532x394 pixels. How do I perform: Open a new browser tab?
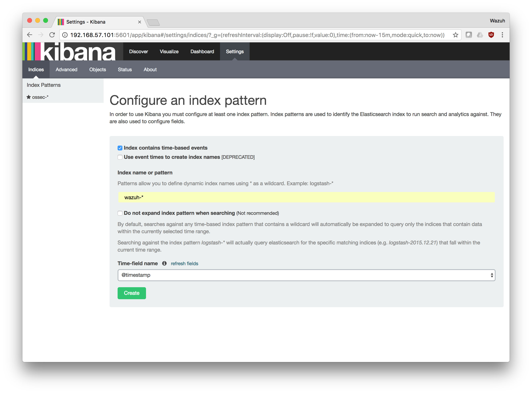pyautogui.click(x=153, y=23)
